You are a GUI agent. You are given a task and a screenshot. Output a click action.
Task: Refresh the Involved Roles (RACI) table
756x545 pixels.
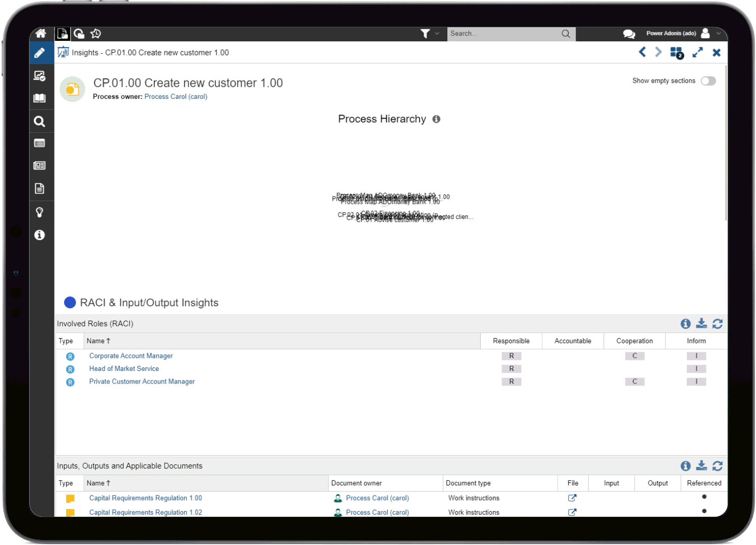tap(718, 323)
